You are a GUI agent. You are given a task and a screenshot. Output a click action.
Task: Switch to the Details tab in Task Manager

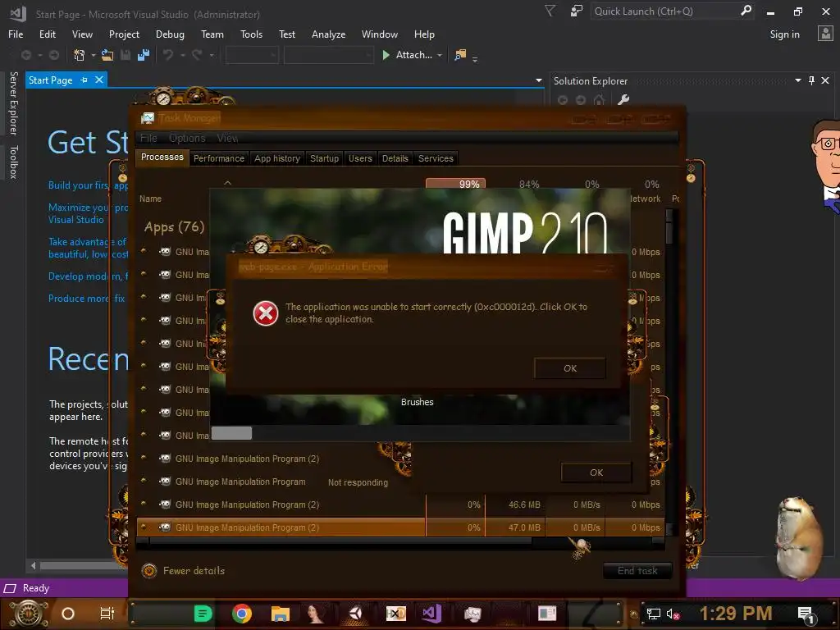pos(395,158)
